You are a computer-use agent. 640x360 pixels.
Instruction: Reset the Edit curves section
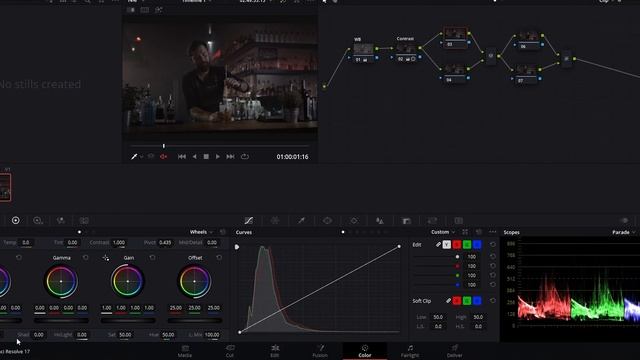tap(493, 244)
